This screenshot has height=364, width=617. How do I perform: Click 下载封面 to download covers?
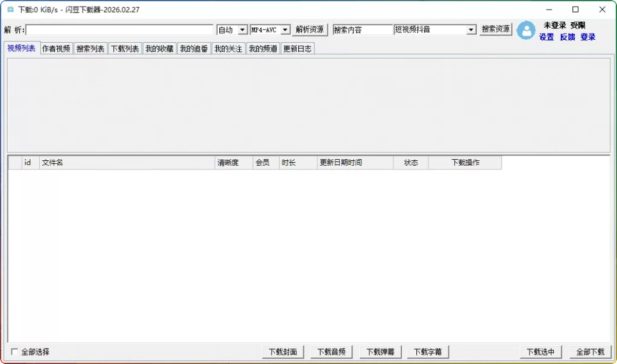click(x=283, y=351)
